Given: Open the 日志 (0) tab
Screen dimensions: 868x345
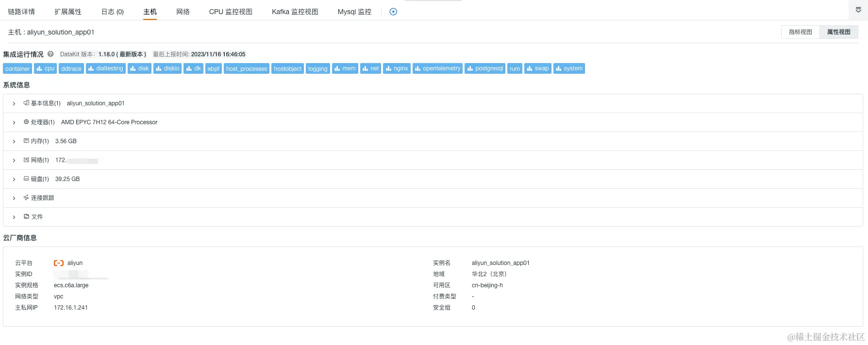Looking at the screenshot, I should click(113, 12).
